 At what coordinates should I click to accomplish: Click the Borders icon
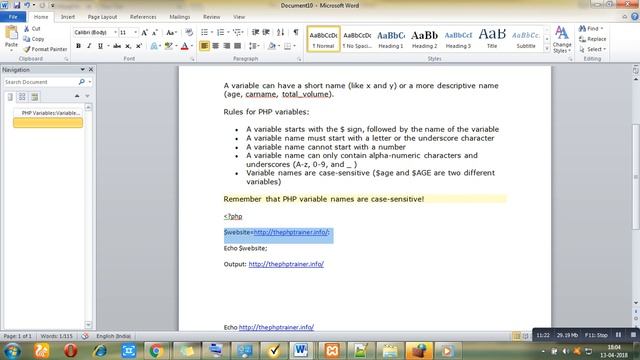pos(287,46)
